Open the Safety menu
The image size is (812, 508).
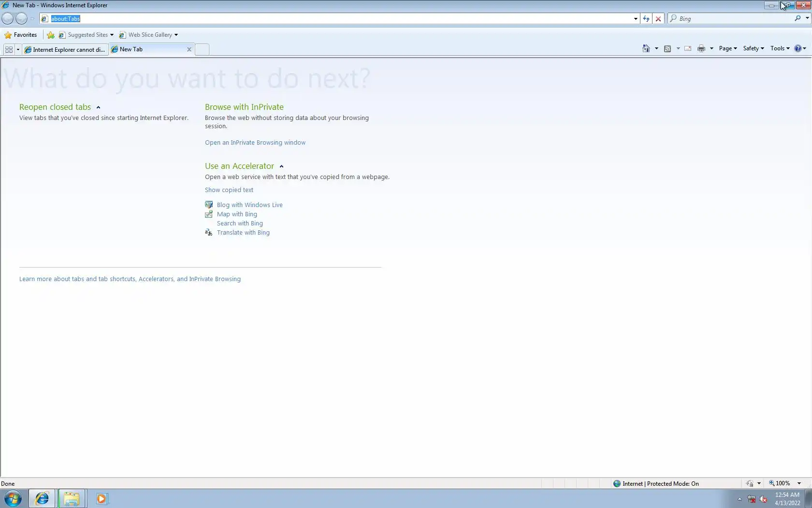coord(753,48)
